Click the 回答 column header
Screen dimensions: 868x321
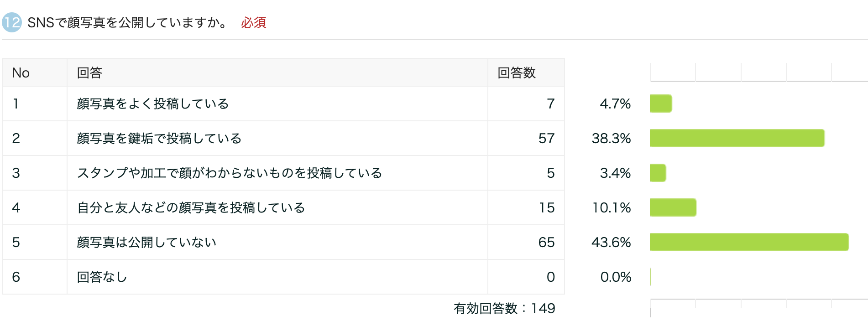point(89,73)
